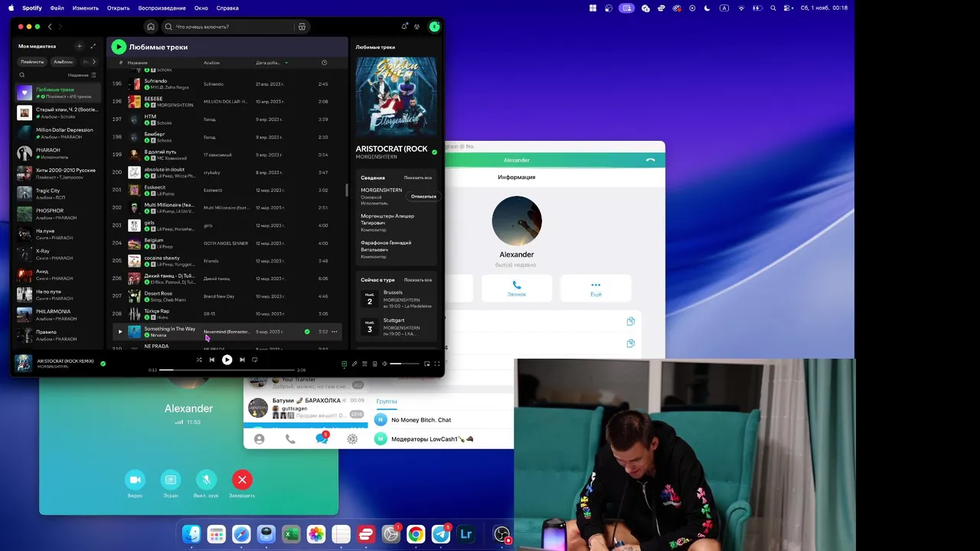Play the Something In The Way row
Image resolution: width=980 pixels, height=551 pixels.
(x=120, y=331)
